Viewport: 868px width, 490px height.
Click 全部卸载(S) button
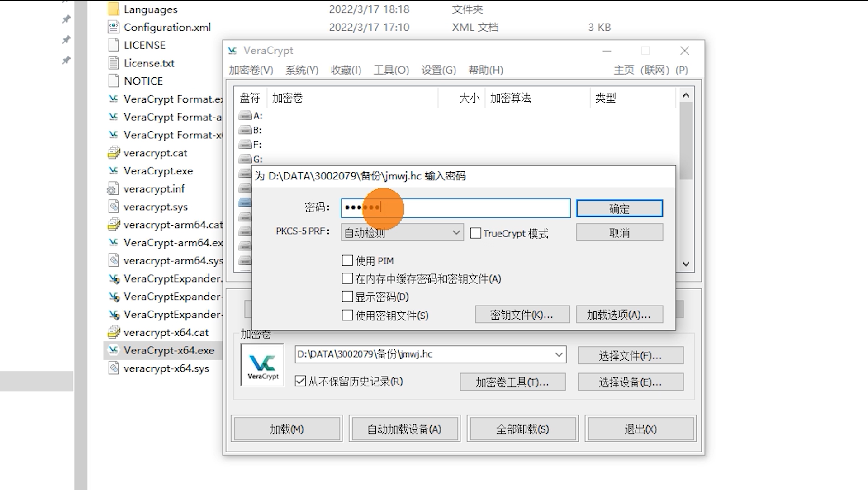tap(522, 429)
